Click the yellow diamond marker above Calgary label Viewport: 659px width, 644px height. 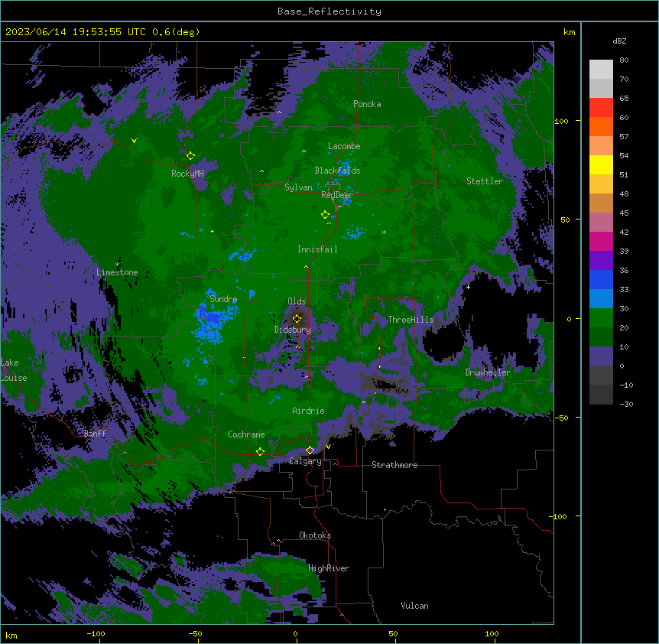pyautogui.click(x=310, y=450)
